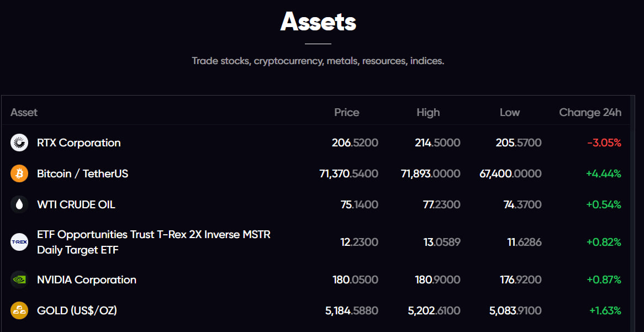Open the GOLD (US$/OZ) asset

tap(77, 310)
